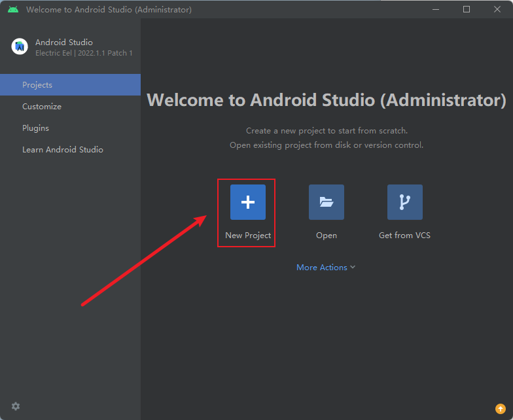
Task: Click the New Project label
Action: point(248,236)
